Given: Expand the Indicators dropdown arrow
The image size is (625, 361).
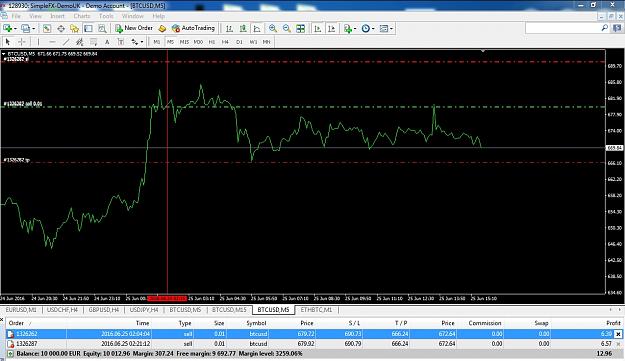Looking at the screenshot, I should [355, 29].
